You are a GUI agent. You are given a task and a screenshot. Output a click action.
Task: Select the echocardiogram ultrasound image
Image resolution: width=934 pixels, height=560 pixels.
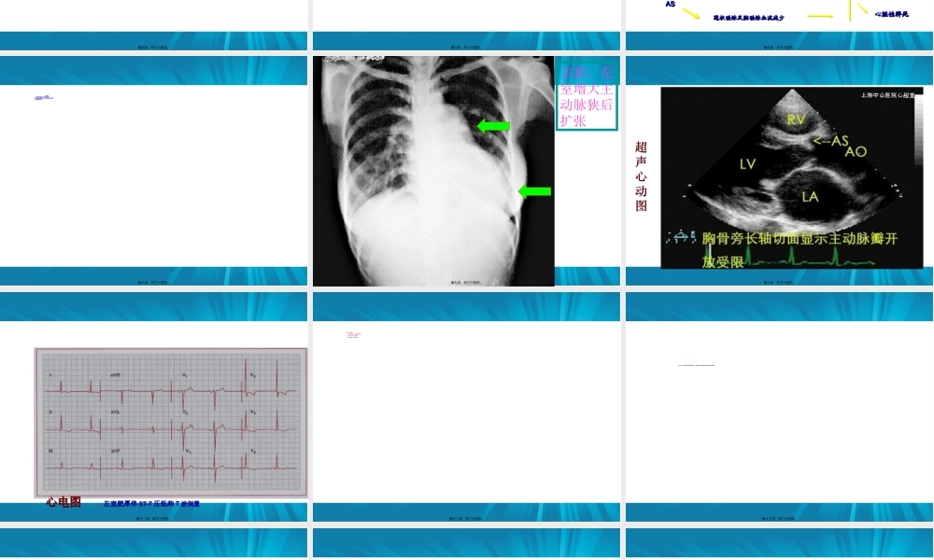791,177
